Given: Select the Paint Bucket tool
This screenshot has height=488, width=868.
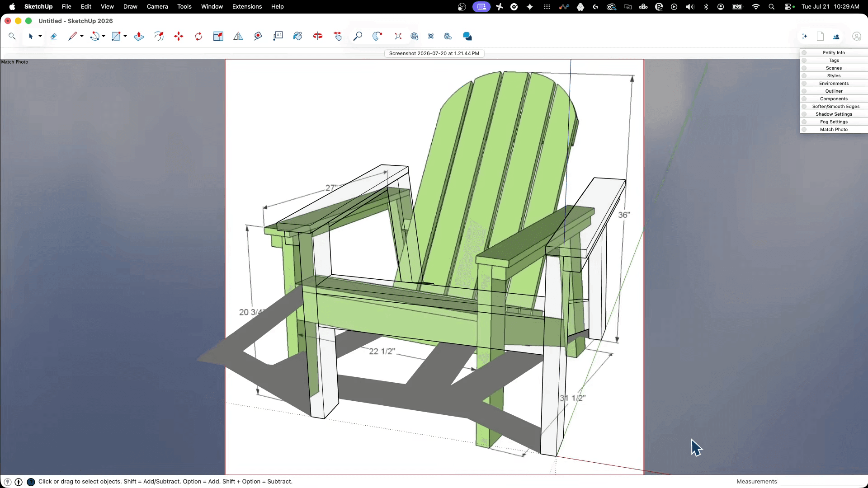Looking at the screenshot, I should 298,37.
